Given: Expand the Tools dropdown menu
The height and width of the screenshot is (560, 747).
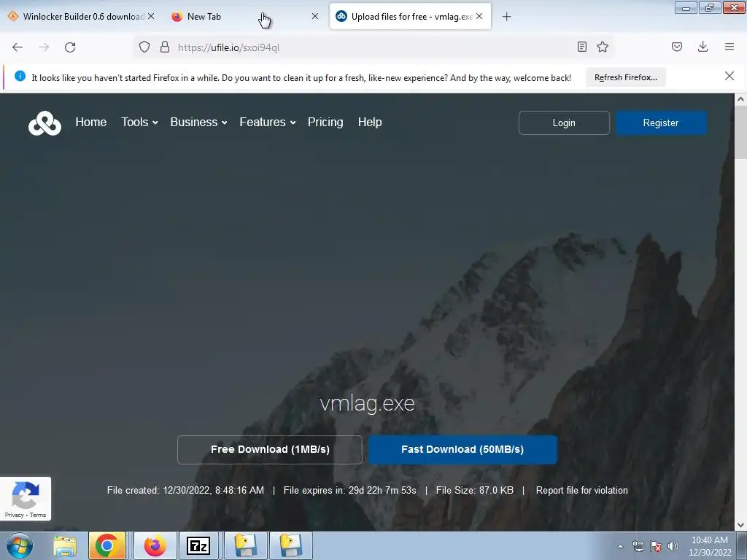Looking at the screenshot, I should (139, 122).
